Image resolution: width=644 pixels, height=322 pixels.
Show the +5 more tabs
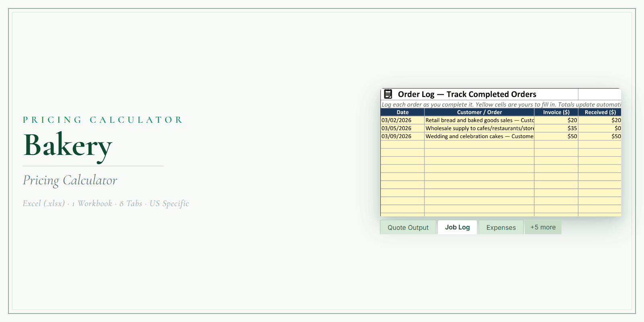[x=543, y=227]
